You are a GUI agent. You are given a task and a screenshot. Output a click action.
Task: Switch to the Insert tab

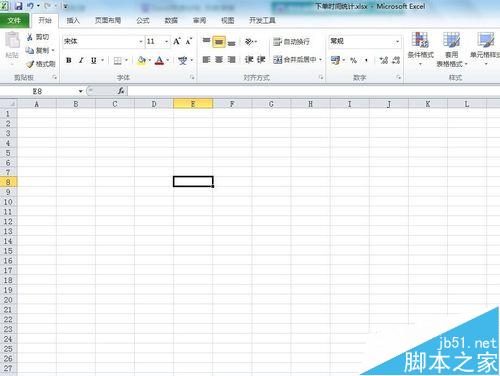pyautogui.click(x=73, y=21)
